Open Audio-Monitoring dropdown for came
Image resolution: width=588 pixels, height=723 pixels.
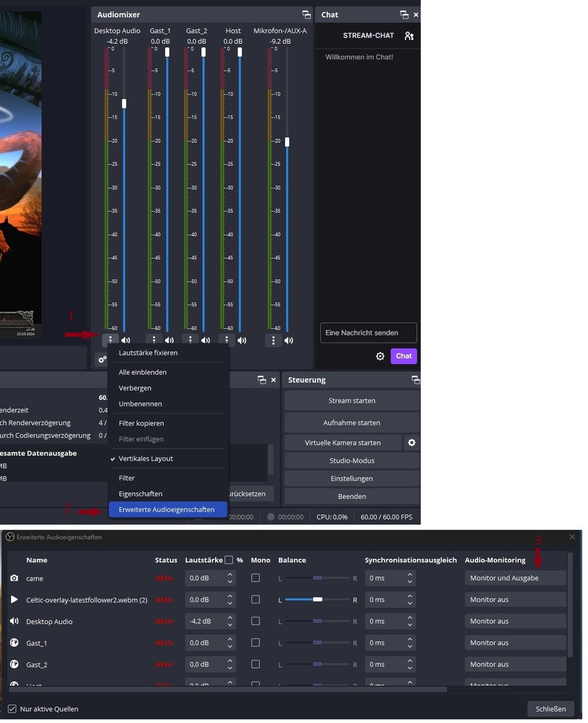515,578
